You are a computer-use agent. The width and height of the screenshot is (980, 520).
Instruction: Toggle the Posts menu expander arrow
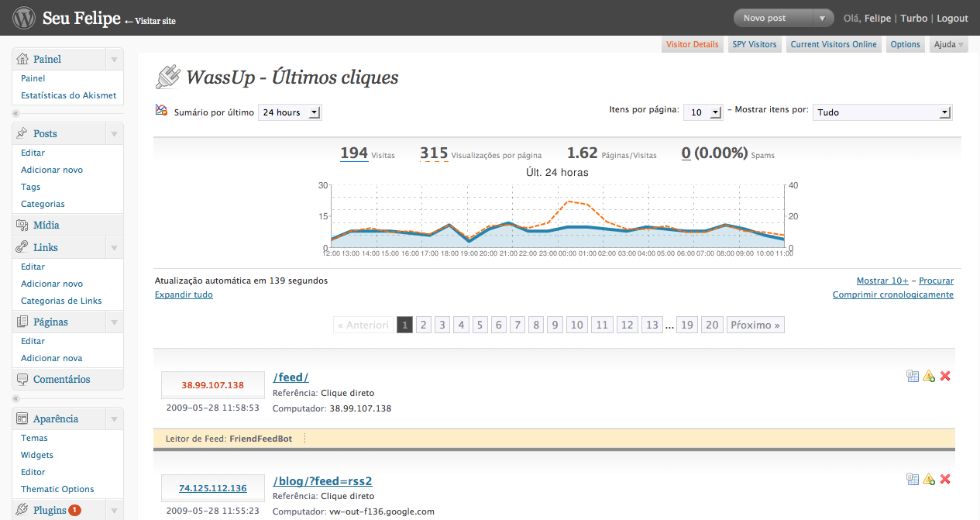click(114, 133)
